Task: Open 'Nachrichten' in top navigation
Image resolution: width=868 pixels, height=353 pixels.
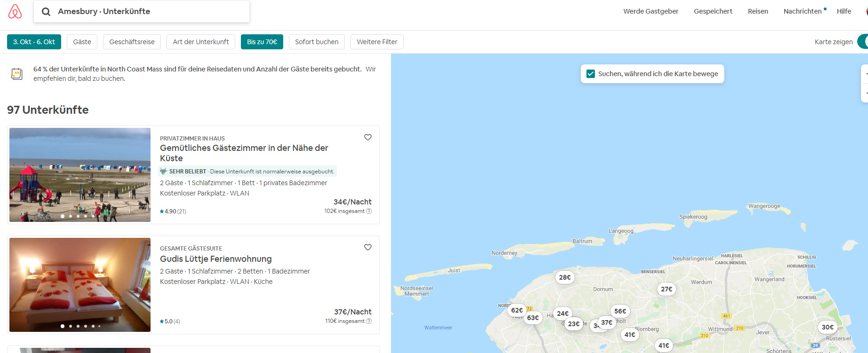Action: click(803, 11)
